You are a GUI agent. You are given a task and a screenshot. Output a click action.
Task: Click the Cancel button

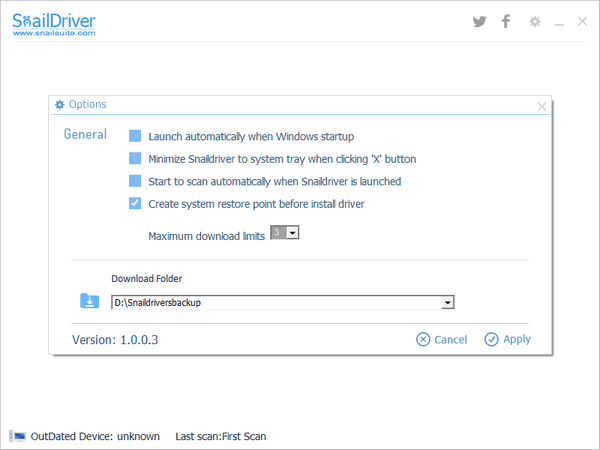[x=442, y=339]
